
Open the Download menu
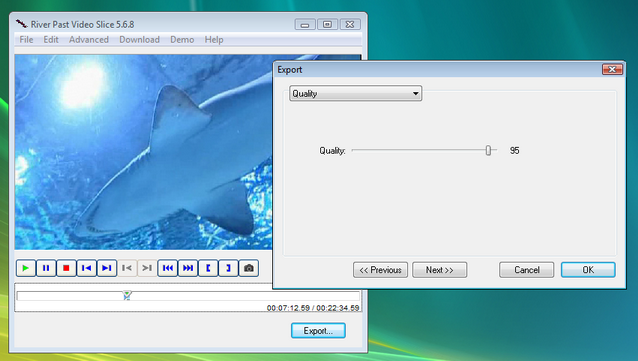139,40
